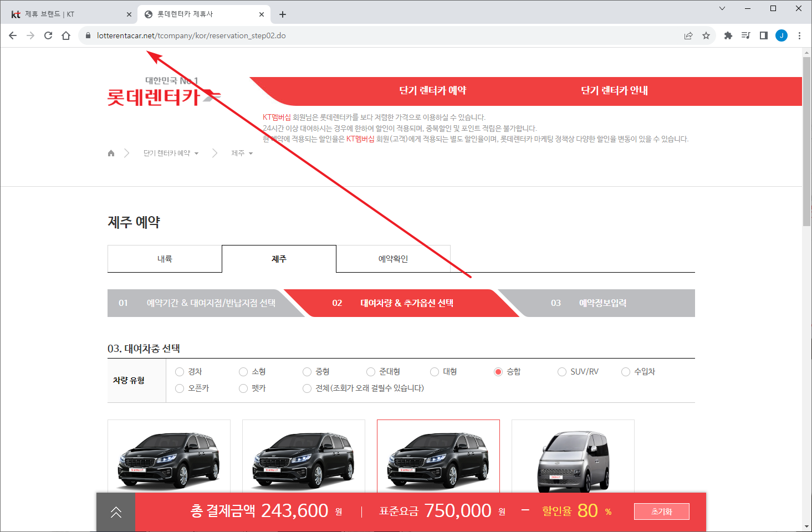Viewport: 812px width, 532px height.
Task: Choose the second black van thumbnail
Action: point(304,457)
